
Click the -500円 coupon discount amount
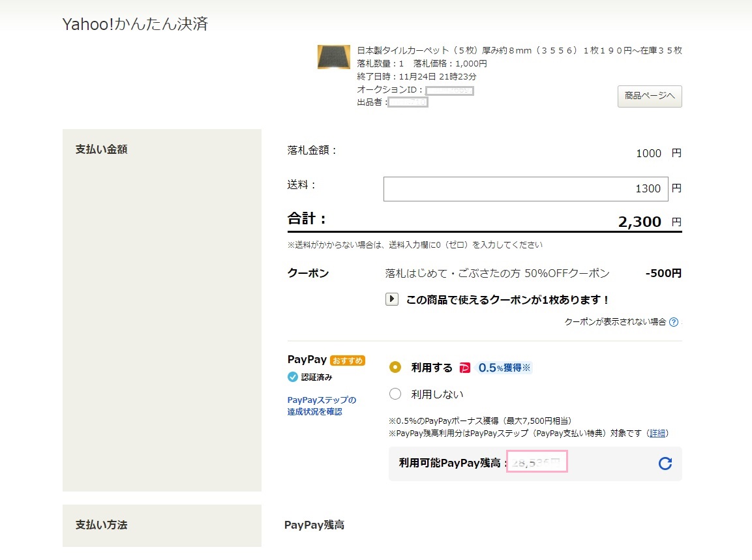[x=663, y=273]
